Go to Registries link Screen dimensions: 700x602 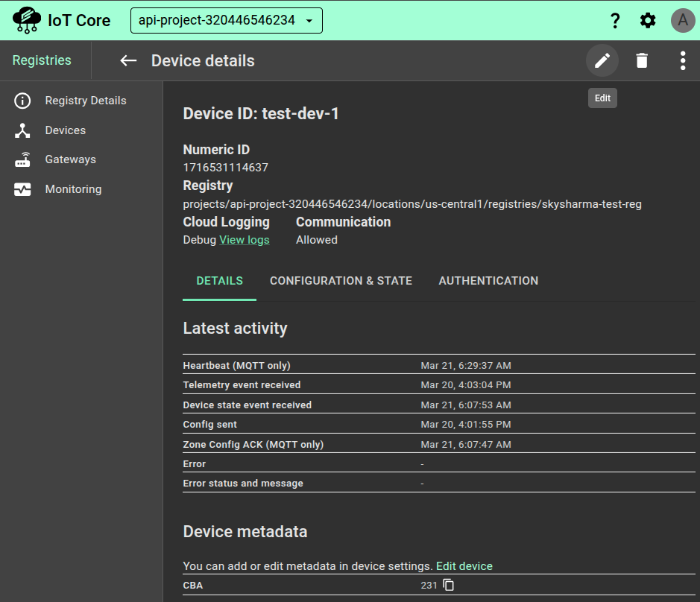[42, 60]
